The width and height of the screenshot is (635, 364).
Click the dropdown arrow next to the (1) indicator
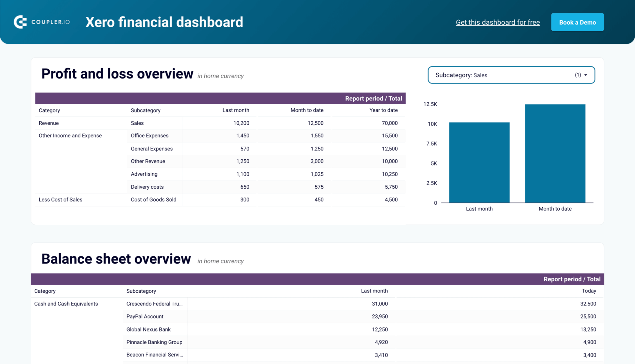(585, 75)
